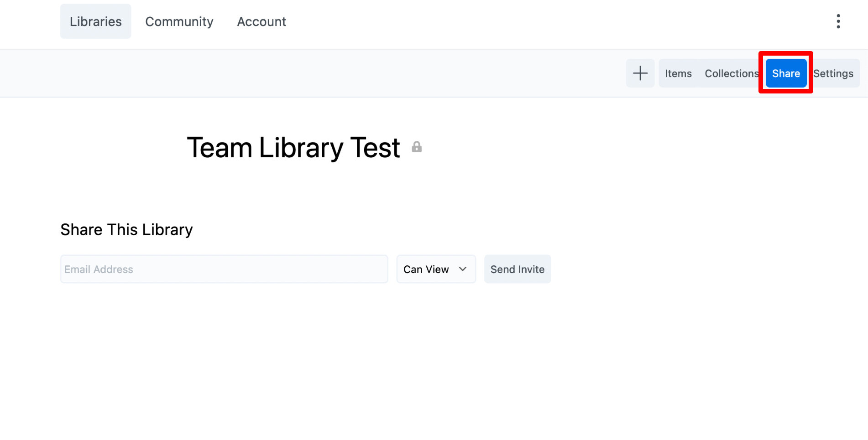Go to the Settings tab
This screenshot has height=440, width=868.
coord(833,73)
